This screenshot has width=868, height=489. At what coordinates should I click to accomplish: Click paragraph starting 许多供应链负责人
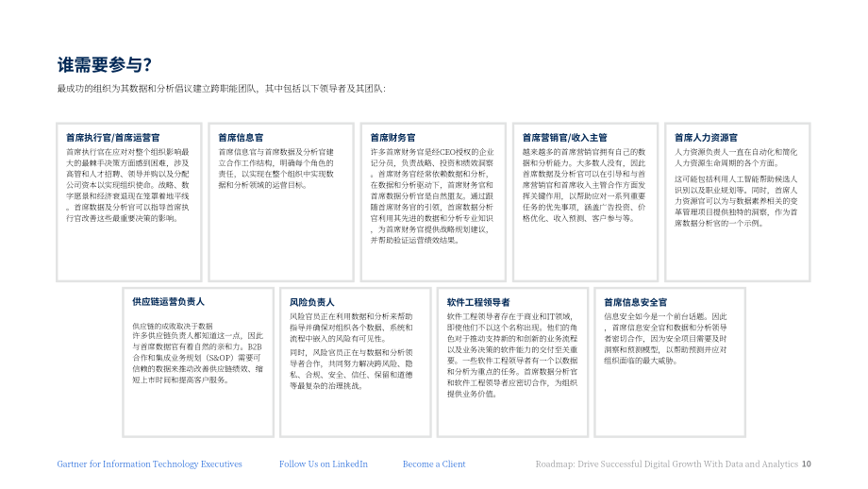coord(197,358)
